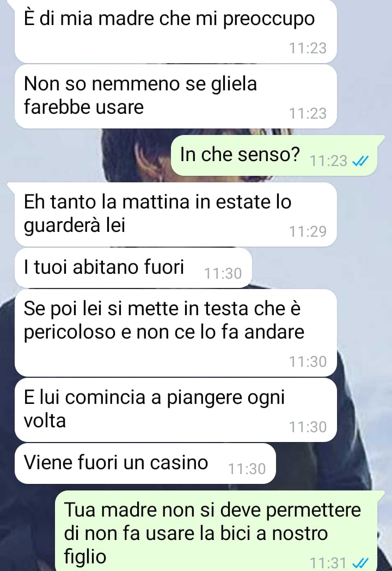This screenshot has height=571, width=392.
Task: Tap the 11:30 timestamp on 'I tuoi abitano fuori'
Action: 223,273
